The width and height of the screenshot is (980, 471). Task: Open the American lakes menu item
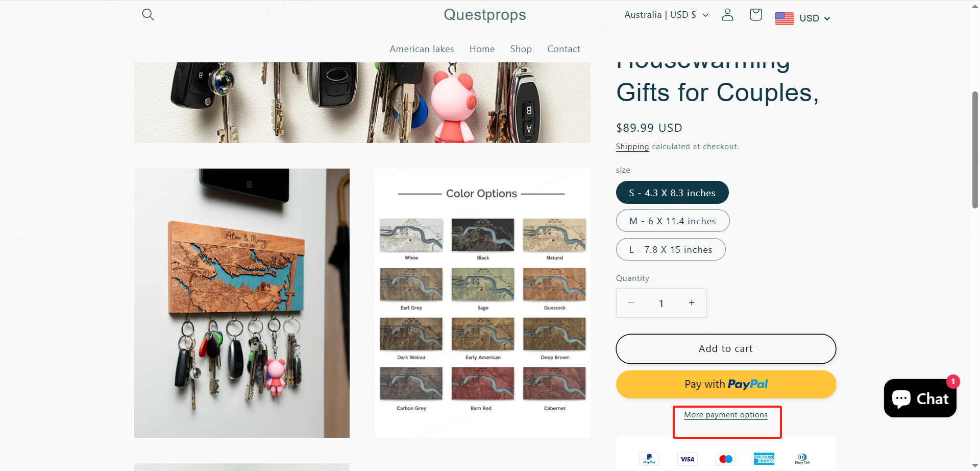[x=422, y=49]
